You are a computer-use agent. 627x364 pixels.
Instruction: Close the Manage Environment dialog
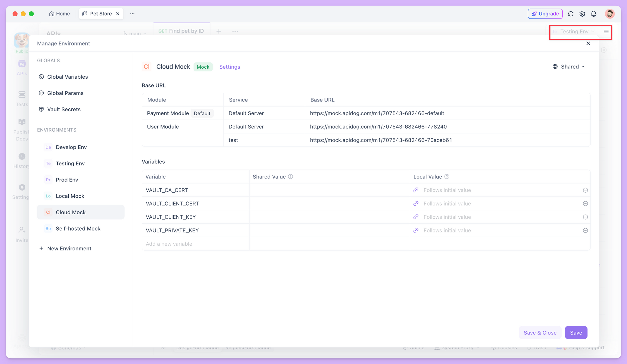coord(588,43)
